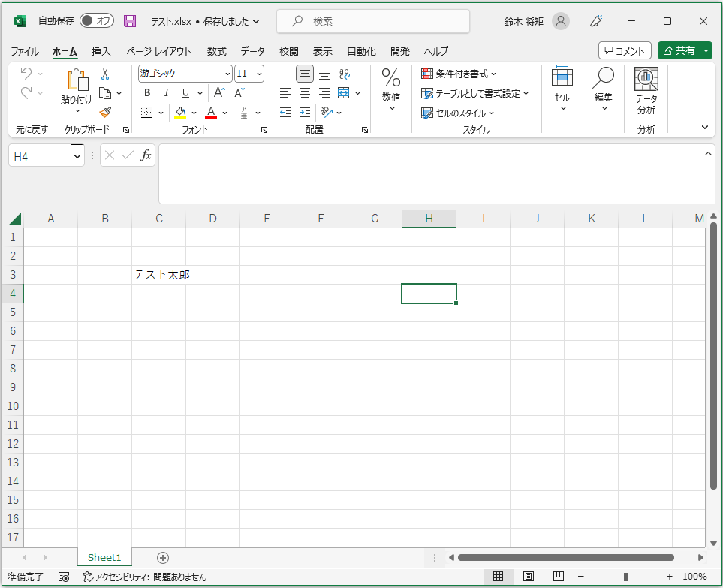723x588 pixels.
Task: Click the コメント button
Action: coord(625,51)
